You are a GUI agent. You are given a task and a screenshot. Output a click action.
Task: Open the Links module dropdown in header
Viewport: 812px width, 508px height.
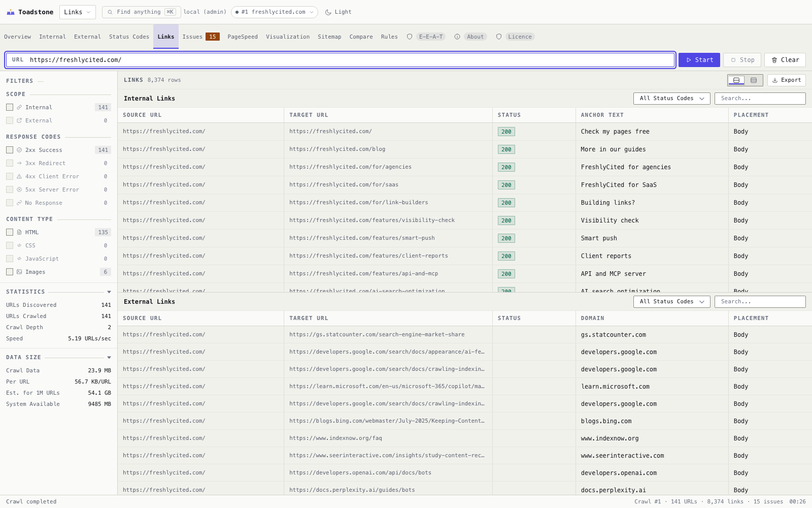[x=78, y=12]
